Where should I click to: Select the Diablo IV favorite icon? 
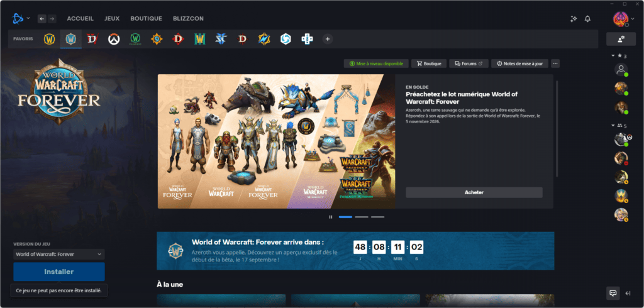click(x=92, y=39)
